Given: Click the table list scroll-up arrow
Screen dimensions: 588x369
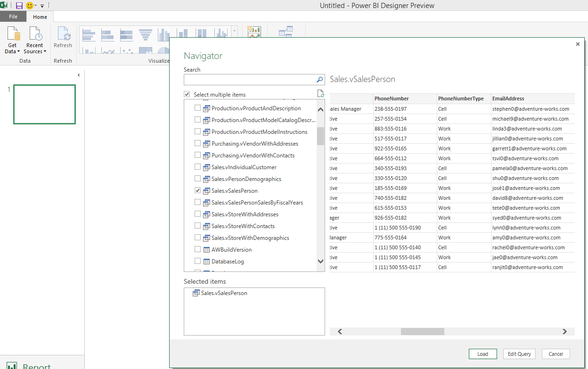Looking at the screenshot, I should point(320,109).
